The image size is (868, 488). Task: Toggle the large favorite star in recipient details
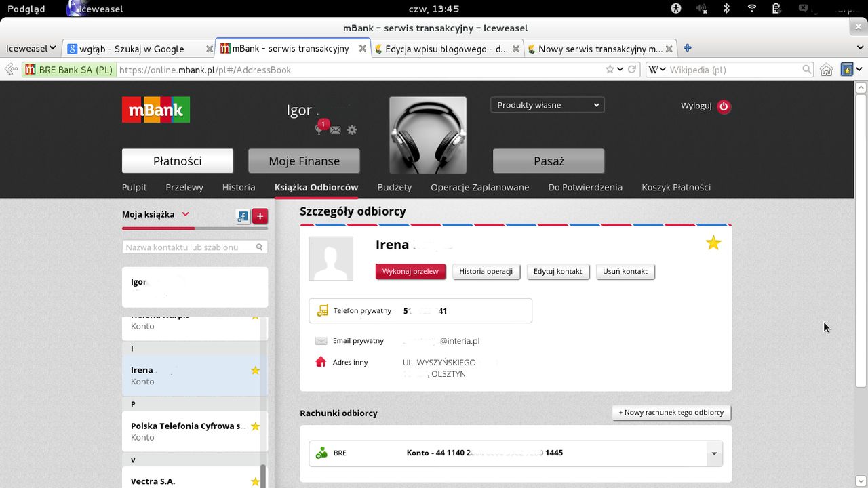(713, 243)
